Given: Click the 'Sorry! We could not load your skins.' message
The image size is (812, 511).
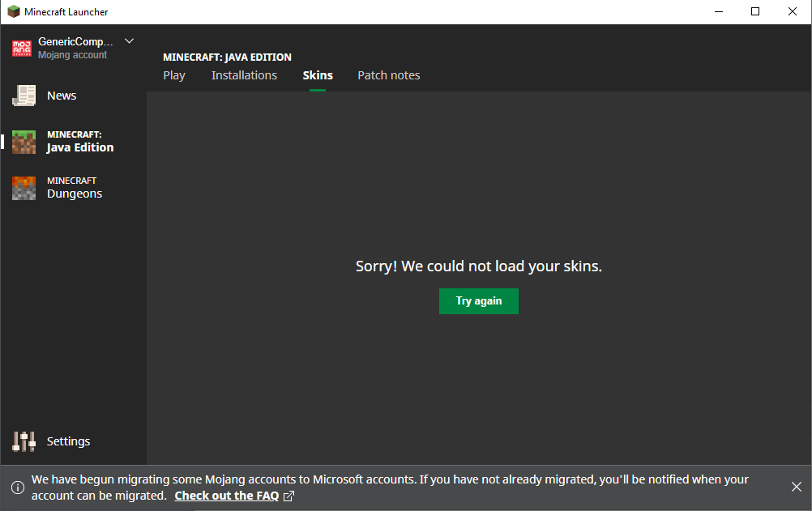Looking at the screenshot, I should [x=479, y=266].
